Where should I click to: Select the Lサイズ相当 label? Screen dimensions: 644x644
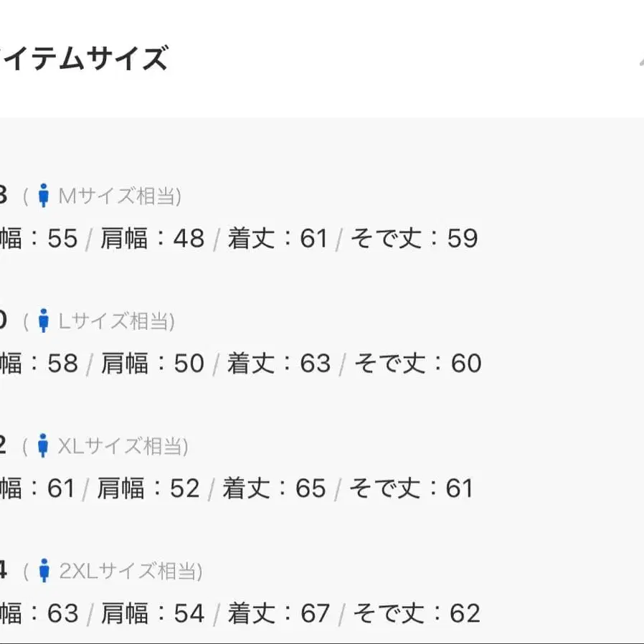tap(116, 321)
